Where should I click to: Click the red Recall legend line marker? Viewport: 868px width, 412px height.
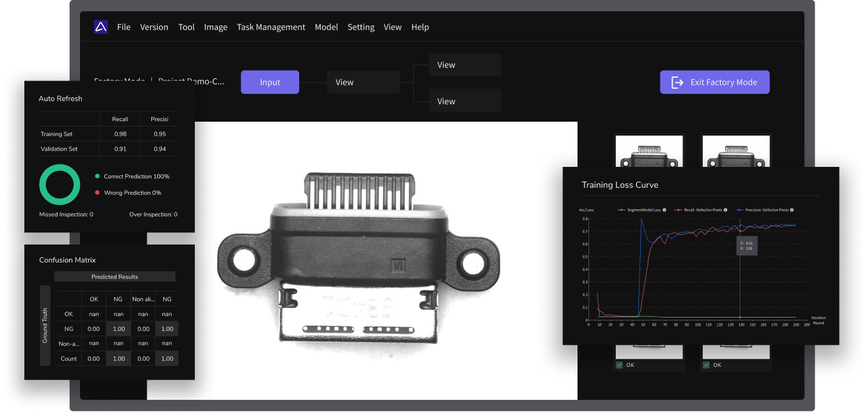click(x=679, y=210)
